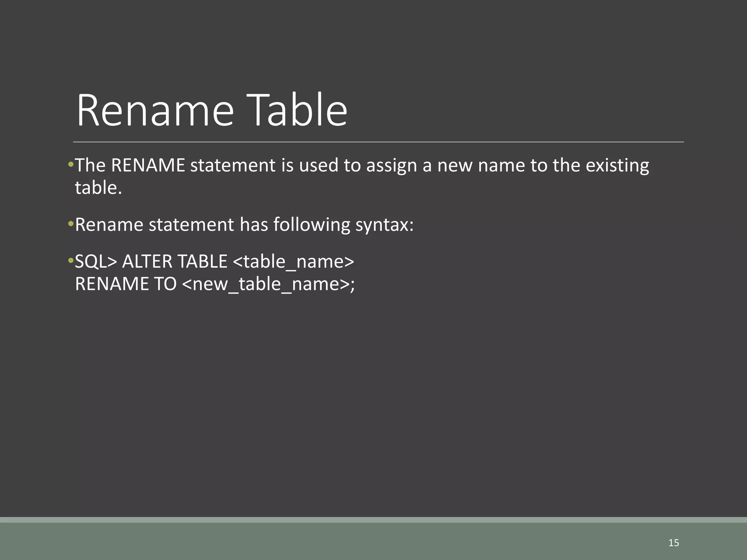Click the wrapped word 'table.' on the second line
The width and height of the screenshot is (747, 560).
click(x=98, y=188)
